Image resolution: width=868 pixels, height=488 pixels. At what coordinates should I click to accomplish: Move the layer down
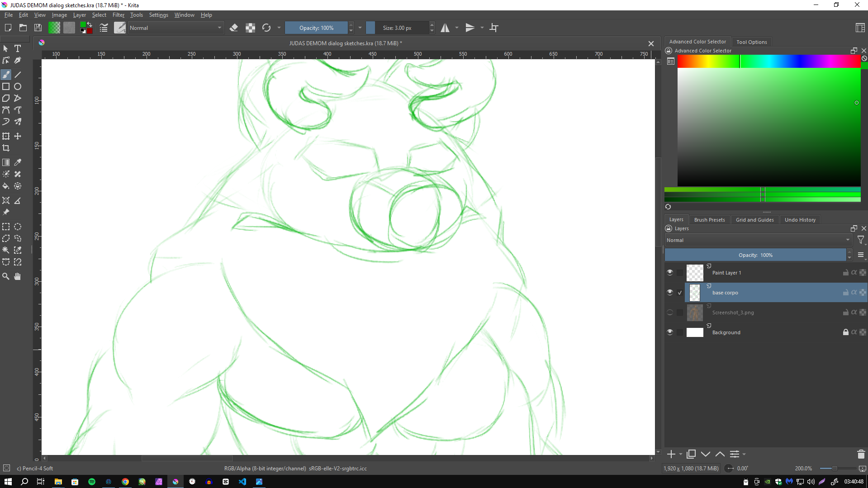pyautogui.click(x=706, y=454)
